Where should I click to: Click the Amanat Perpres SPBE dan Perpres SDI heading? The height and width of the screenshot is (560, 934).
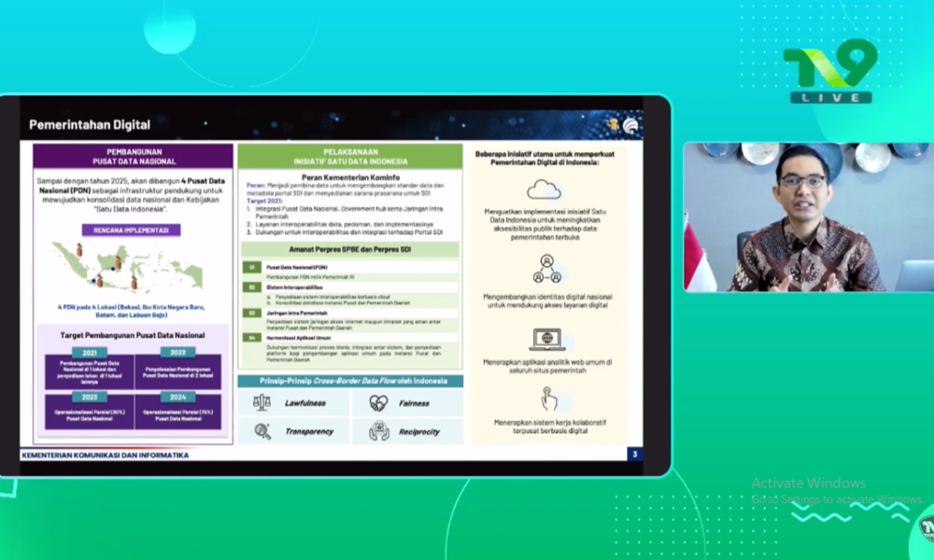tap(349, 249)
